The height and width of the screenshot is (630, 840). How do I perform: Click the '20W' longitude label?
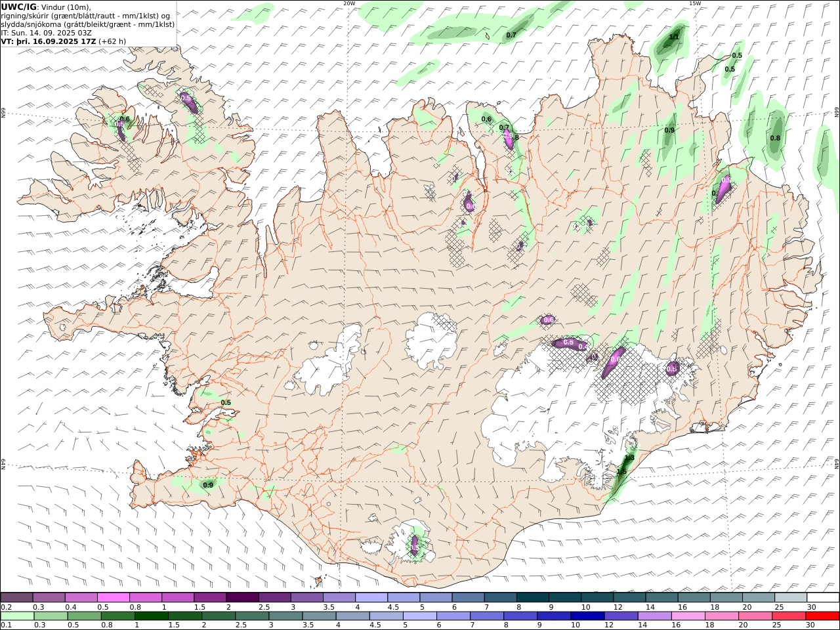pyautogui.click(x=349, y=3)
